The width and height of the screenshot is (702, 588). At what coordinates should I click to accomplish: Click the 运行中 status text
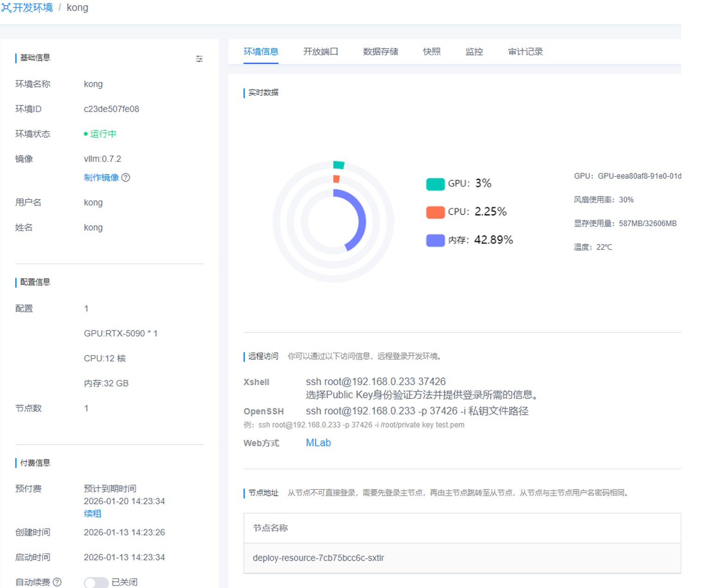click(103, 134)
